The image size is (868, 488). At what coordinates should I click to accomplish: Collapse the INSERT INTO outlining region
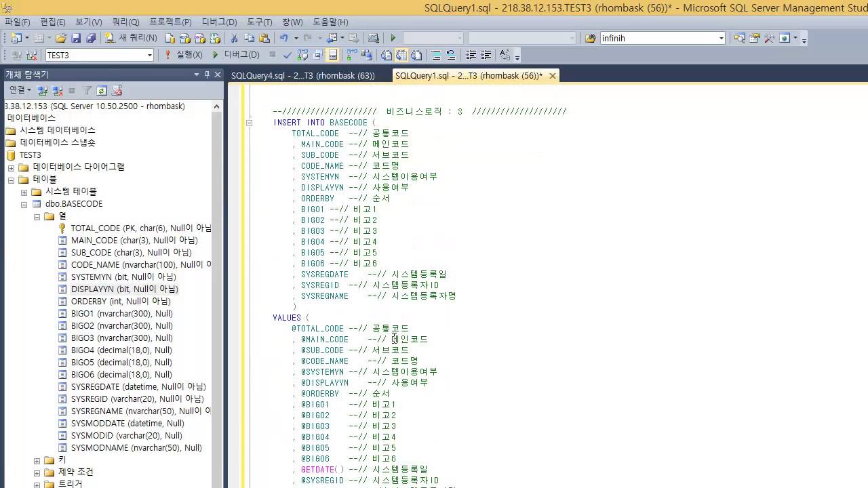point(249,123)
